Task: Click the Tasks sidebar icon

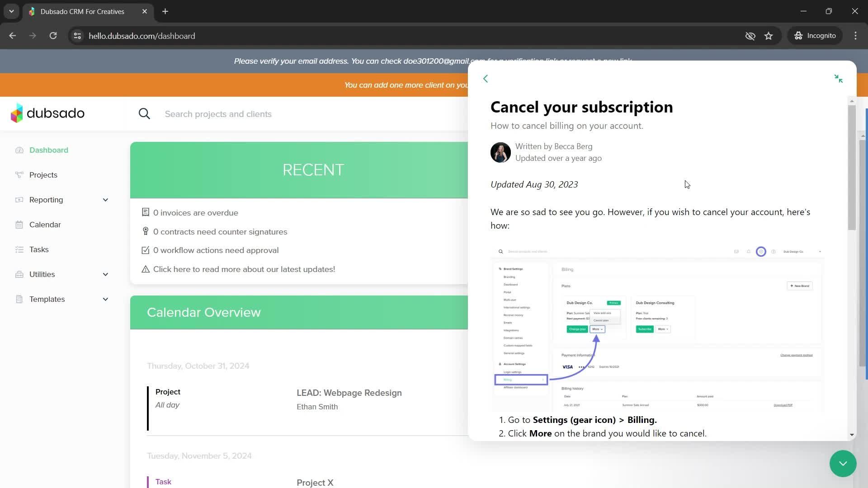Action: click(x=19, y=249)
